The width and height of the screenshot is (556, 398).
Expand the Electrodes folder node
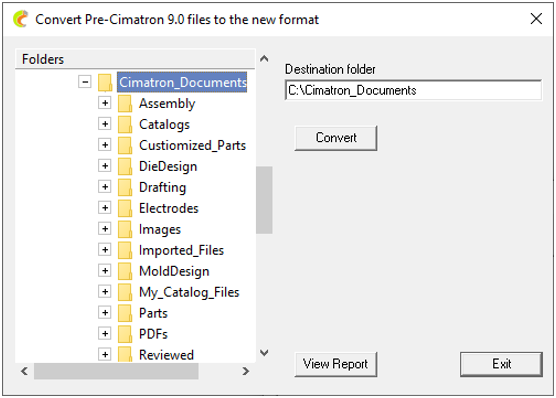coord(105,208)
